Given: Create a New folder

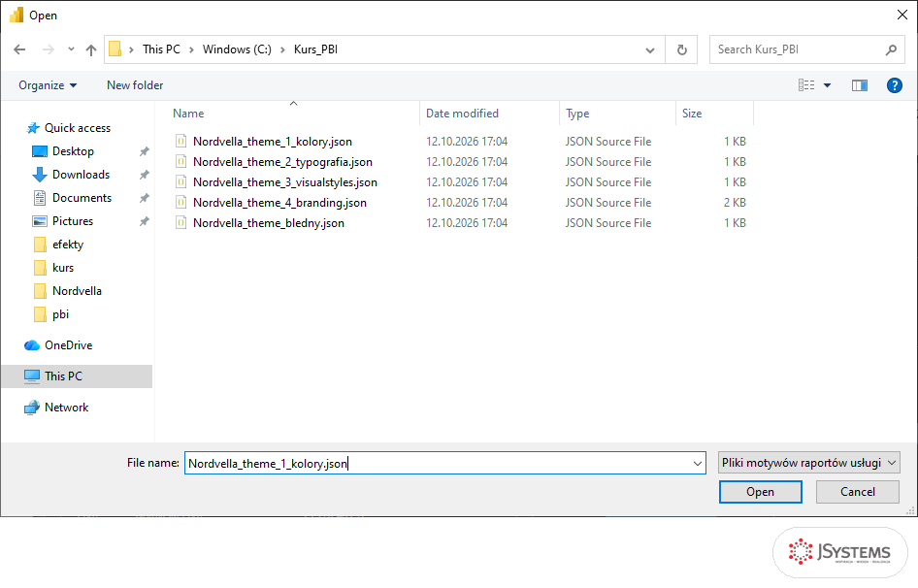Looking at the screenshot, I should [135, 85].
